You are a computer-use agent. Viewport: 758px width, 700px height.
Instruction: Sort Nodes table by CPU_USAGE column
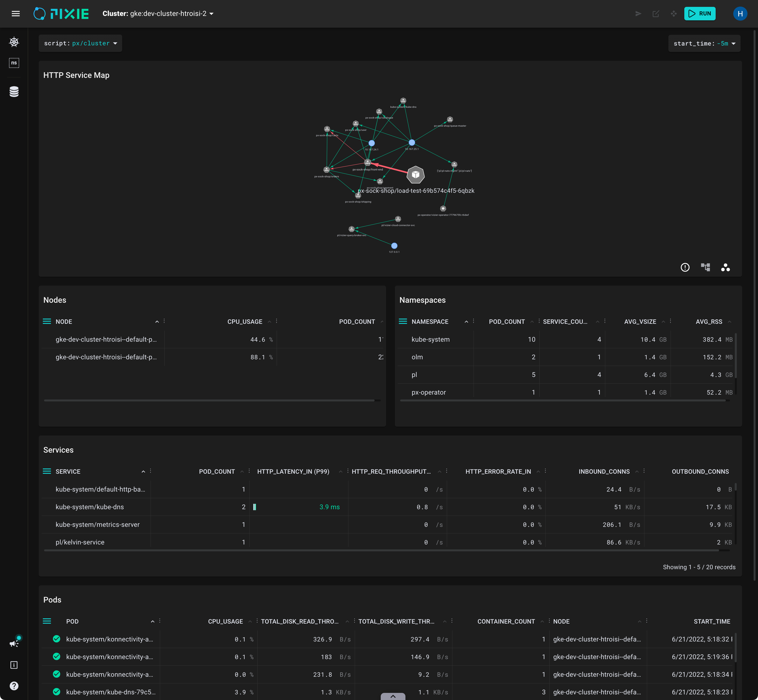[x=245, y=322]
